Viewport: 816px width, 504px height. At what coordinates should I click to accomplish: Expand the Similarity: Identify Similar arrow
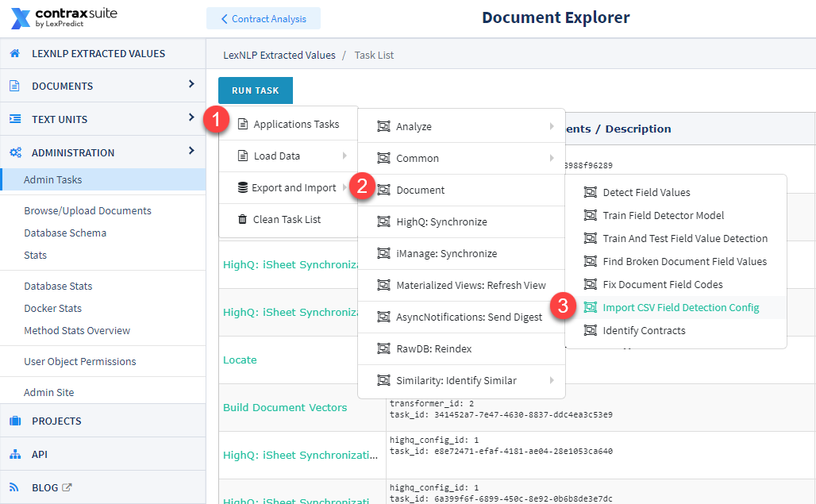pyautogui.click(x=552, y=380)
